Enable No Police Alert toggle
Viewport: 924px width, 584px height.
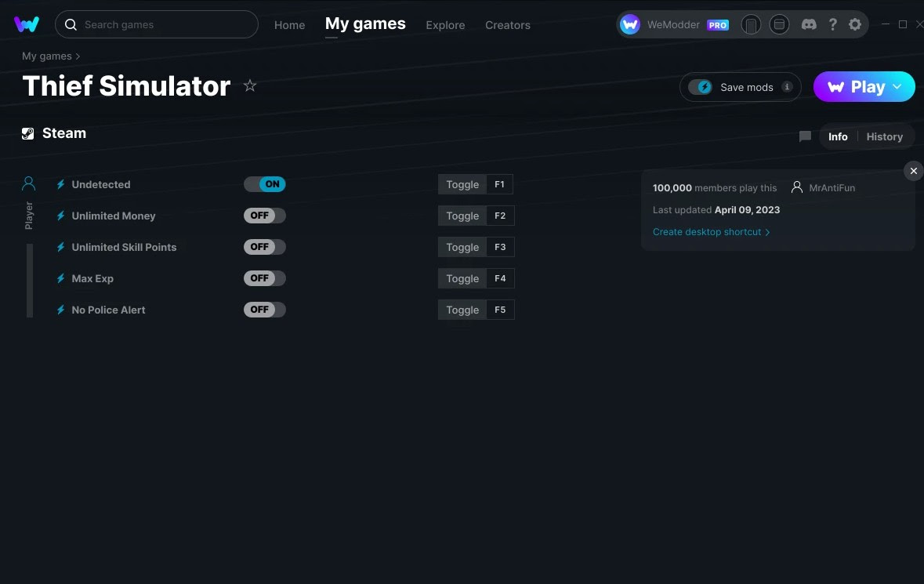pos(265,309)
